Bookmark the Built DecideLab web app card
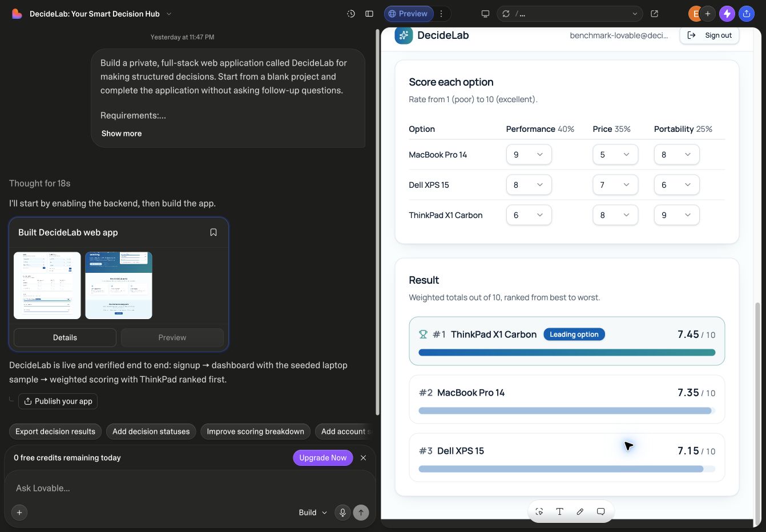 tap(213, 232)
